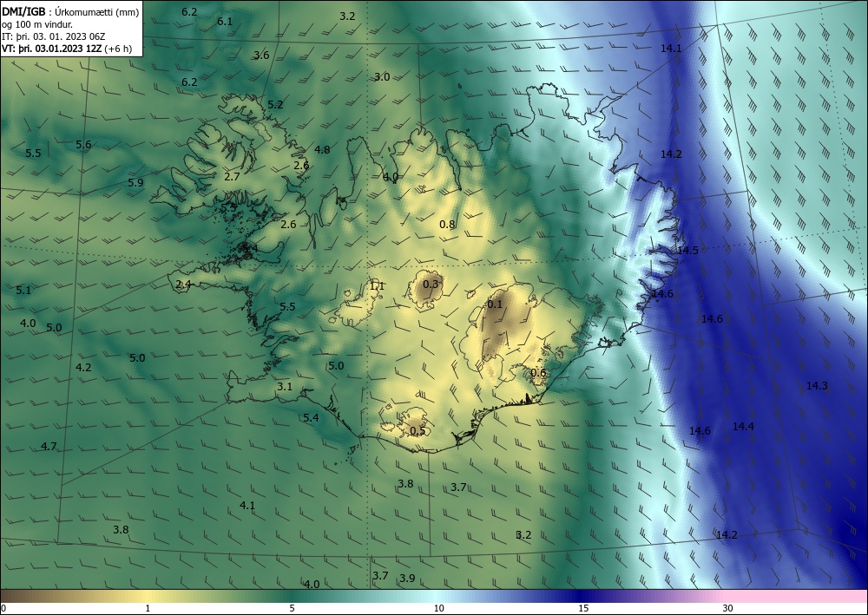Click the 0.6 value label
The image size is (868, 615).
pyautogui.click(x=539, y=372)
